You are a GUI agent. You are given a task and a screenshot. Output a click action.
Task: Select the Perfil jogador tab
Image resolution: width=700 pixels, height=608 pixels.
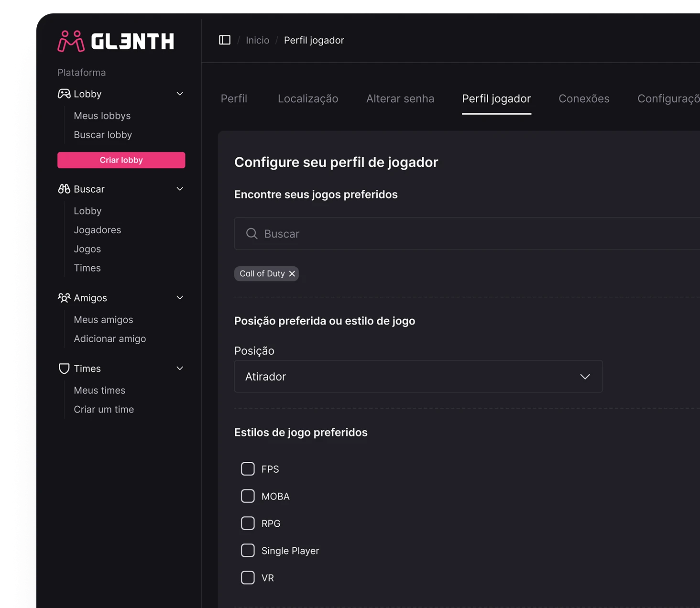click(x=496, y=99)
